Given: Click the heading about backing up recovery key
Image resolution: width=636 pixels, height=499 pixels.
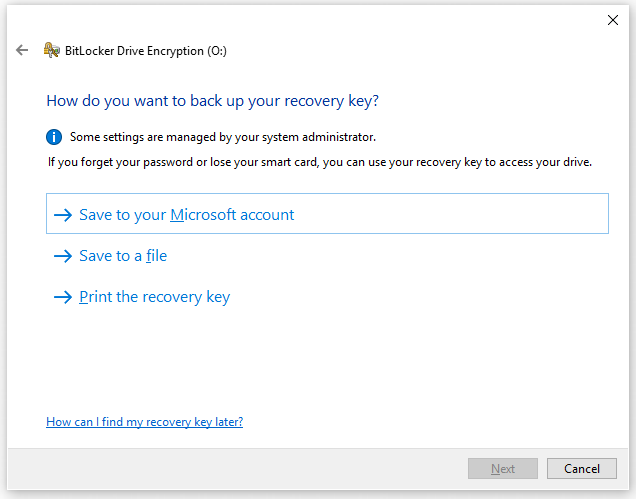Looking at the screenshot, I should (213, 101).
